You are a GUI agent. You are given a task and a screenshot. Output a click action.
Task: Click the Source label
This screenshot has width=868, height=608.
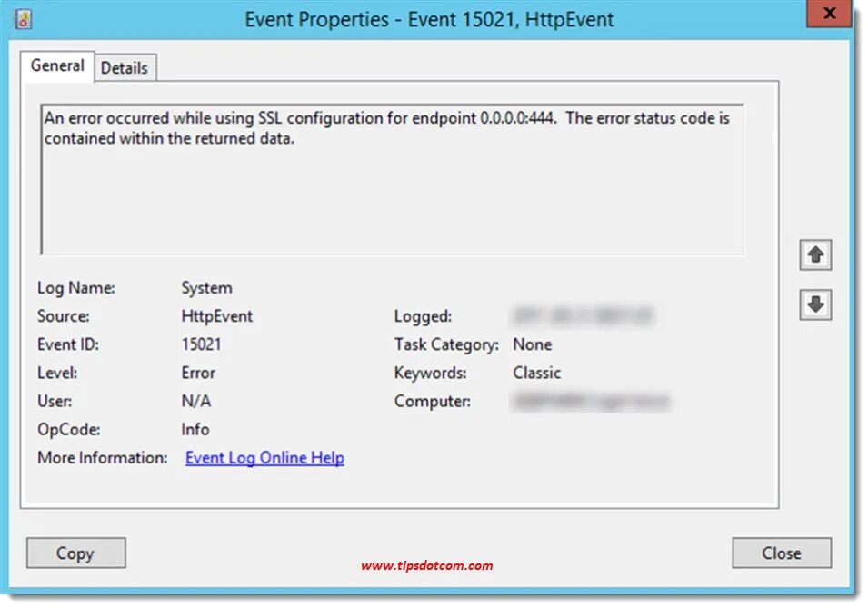(63, 316)
